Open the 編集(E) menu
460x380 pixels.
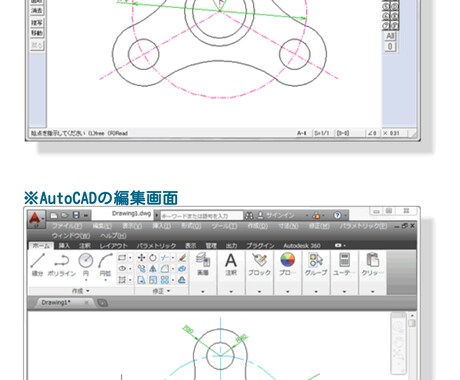102,226
